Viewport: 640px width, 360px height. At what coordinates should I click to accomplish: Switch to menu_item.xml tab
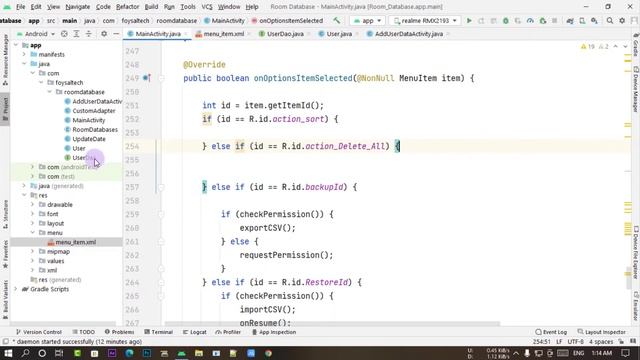(x=224, y=34)
